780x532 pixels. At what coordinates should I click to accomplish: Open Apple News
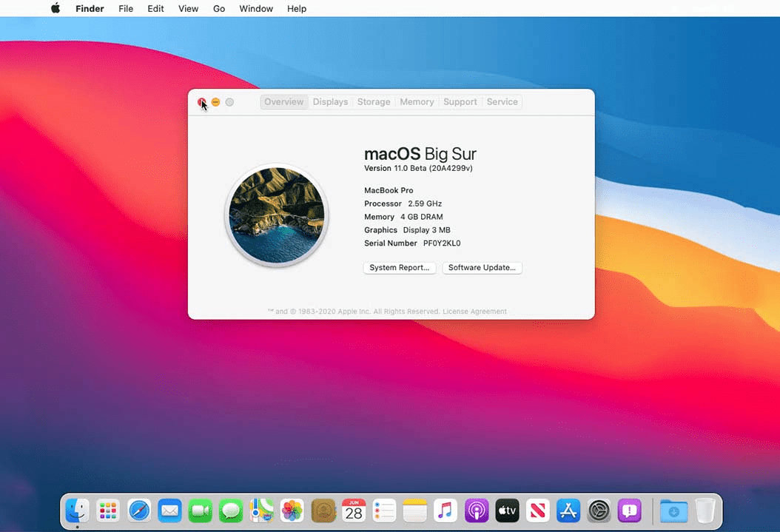537,511
